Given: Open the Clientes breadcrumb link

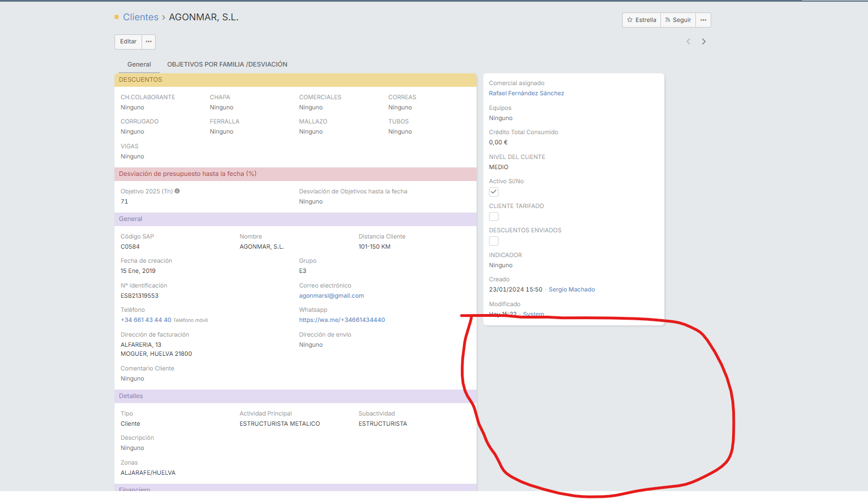Looking at the screenshot, I should (x=140, y=17).
